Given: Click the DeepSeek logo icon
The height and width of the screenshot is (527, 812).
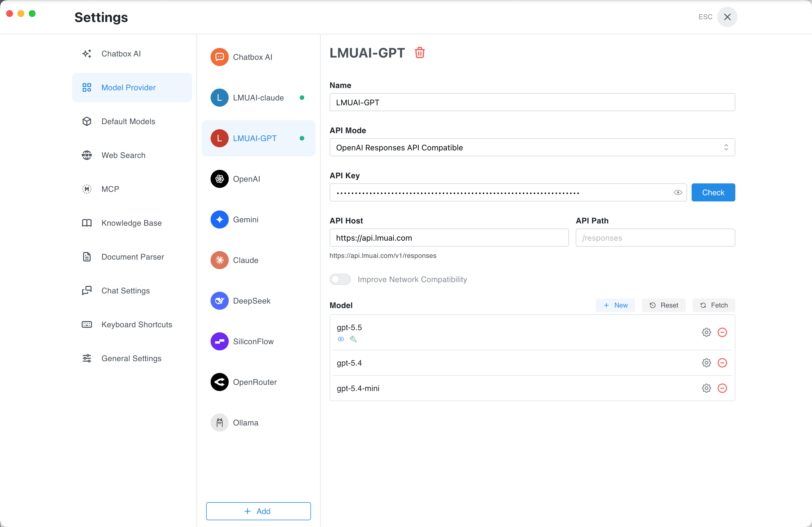Looking at the screenshot, I should pos(219,301).
